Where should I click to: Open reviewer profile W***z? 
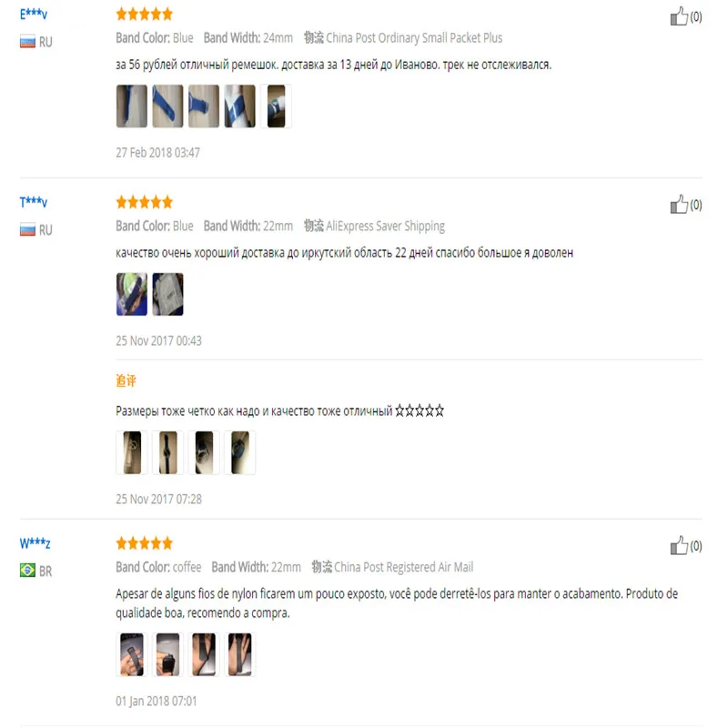35,543
